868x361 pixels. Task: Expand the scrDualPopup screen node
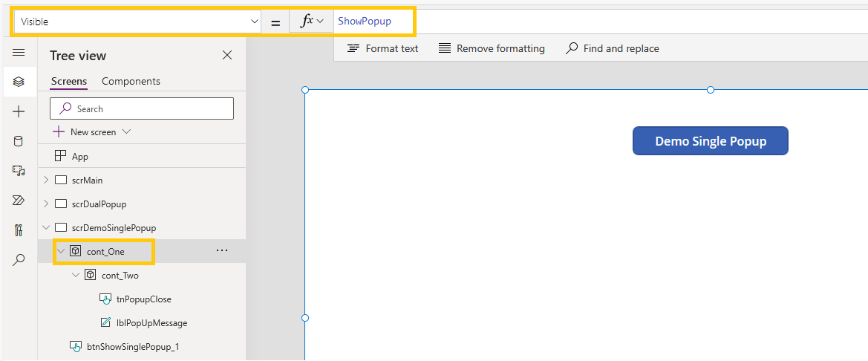46,204
